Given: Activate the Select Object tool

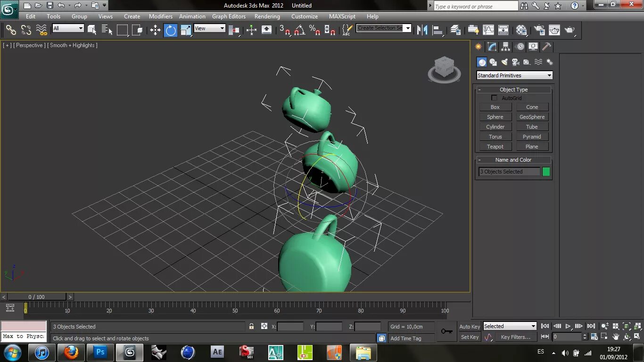Looking at the screenshot, I should pyautogui.click(x=92, y=30).
